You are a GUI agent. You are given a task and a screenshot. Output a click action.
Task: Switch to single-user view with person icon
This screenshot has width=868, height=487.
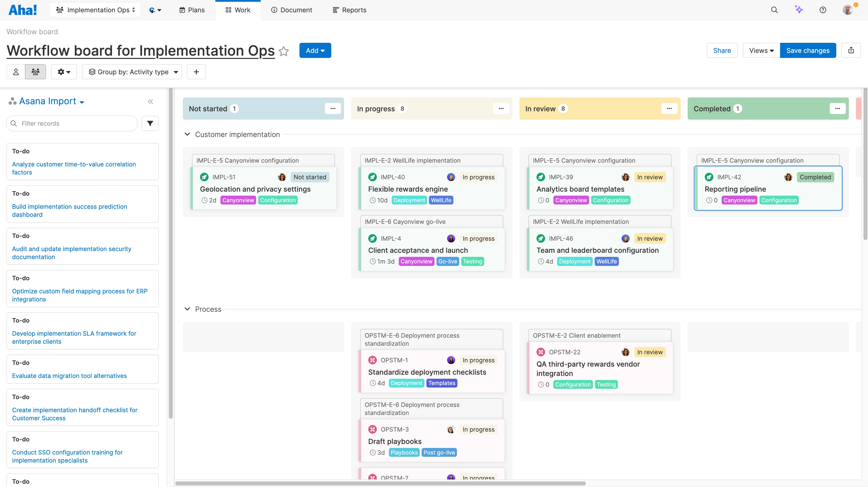click(16, 72)
